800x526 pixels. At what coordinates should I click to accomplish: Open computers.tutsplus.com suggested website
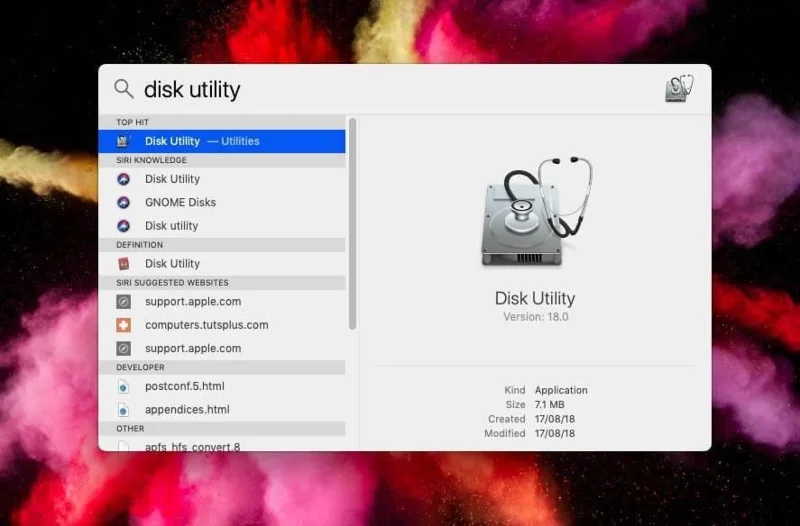click(222, 325)
